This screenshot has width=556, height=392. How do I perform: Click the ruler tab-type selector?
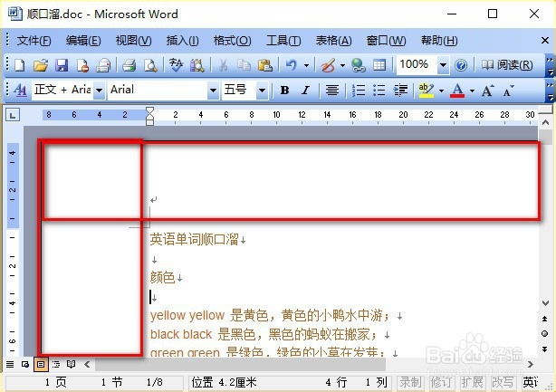click(x=13, y=115)
